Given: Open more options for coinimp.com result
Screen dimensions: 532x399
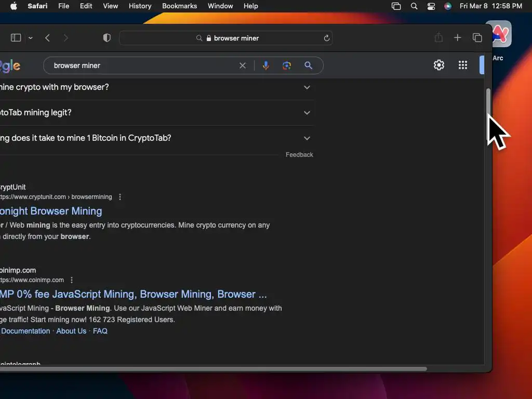Looking at the screenshot, I should pos(72,280).
